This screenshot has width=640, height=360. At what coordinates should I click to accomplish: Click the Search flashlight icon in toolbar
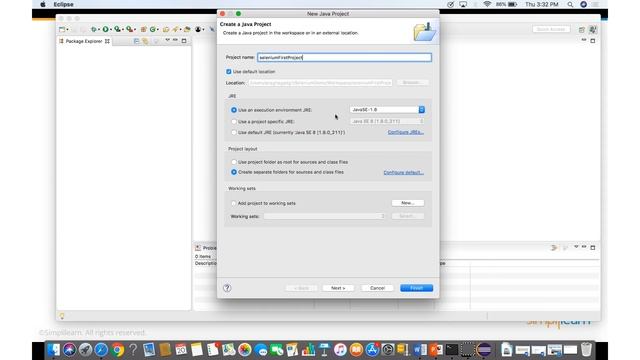[x=176, y=29]
